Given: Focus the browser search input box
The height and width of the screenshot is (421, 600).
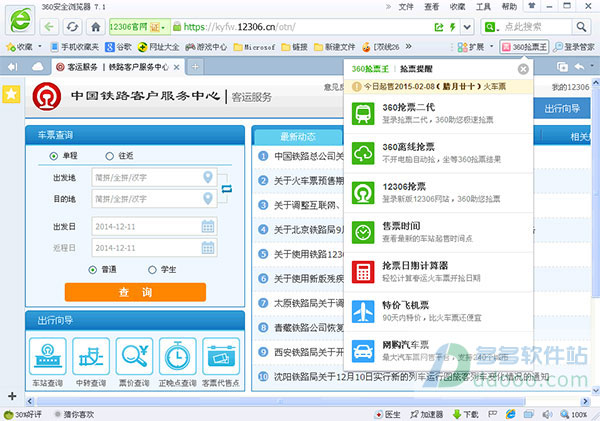Looking at the screenshot, I should (536, 27).
